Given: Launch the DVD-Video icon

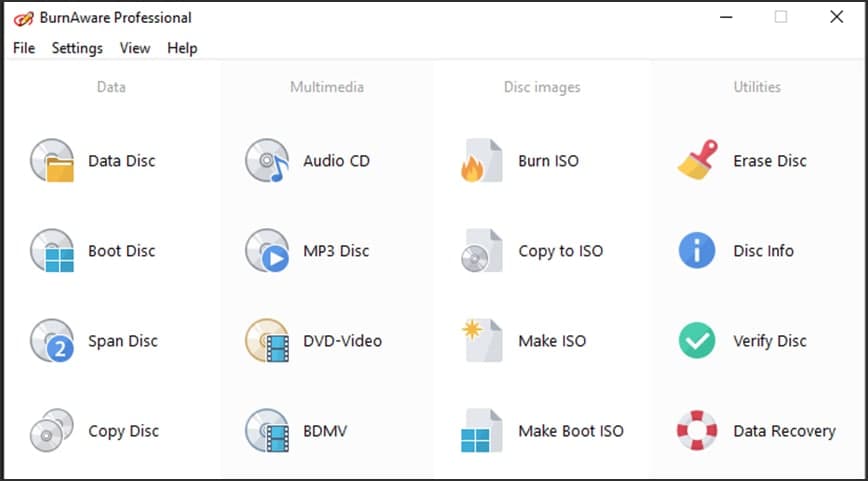Looking at the screenshot, I should (x=267, y=341).
